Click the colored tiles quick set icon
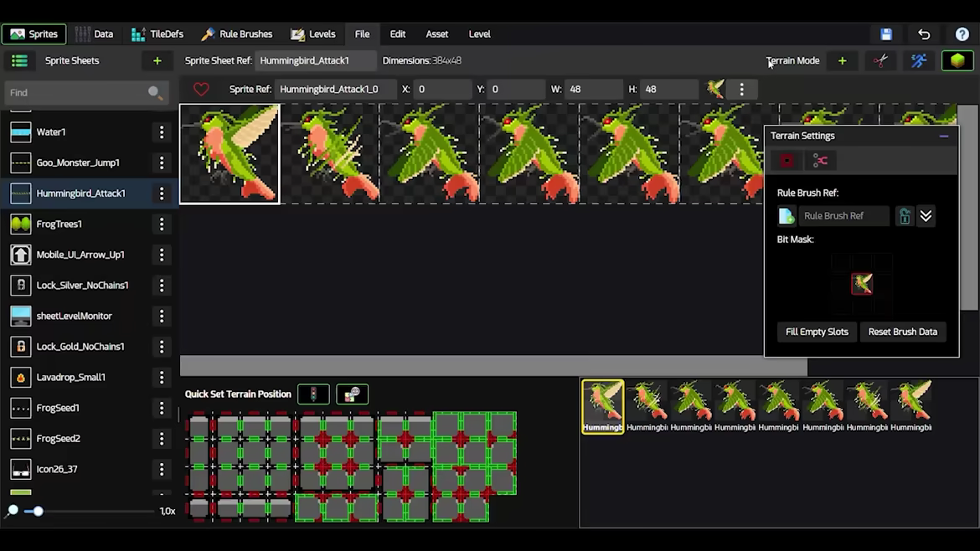980x551 pixels. [352, 394]
